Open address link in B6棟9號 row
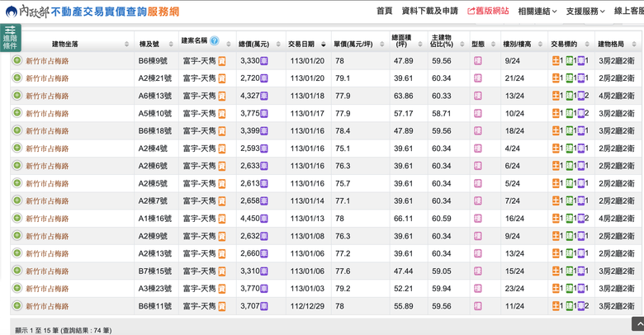 (x=47, y=61)
